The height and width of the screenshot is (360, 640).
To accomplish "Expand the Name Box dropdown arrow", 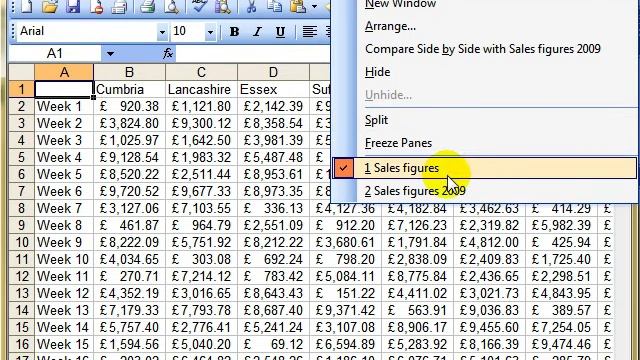I will coord(110,53).
